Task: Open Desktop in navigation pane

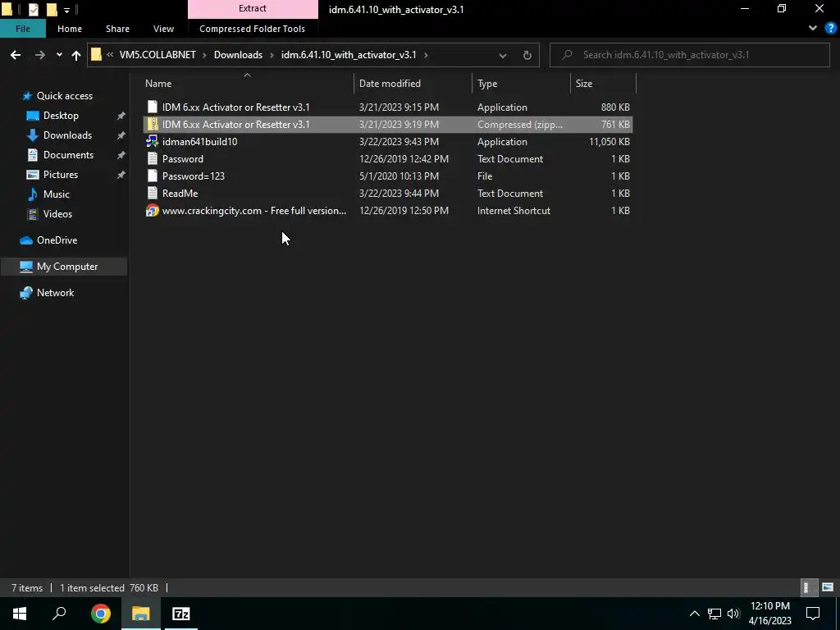Action: click(61, 116)
